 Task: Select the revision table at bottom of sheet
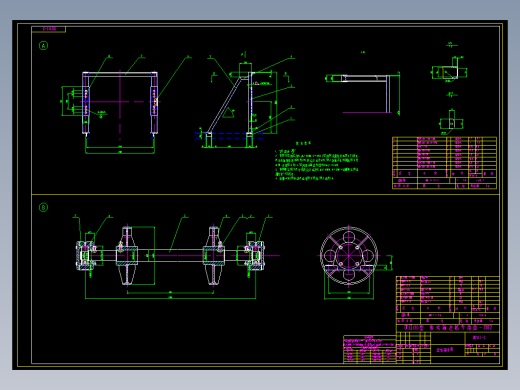pyautogui.click(x=370, y=349)
